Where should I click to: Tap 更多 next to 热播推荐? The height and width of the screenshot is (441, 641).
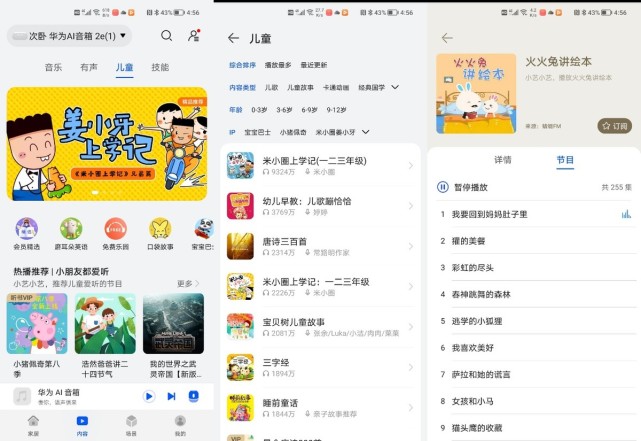188,283
